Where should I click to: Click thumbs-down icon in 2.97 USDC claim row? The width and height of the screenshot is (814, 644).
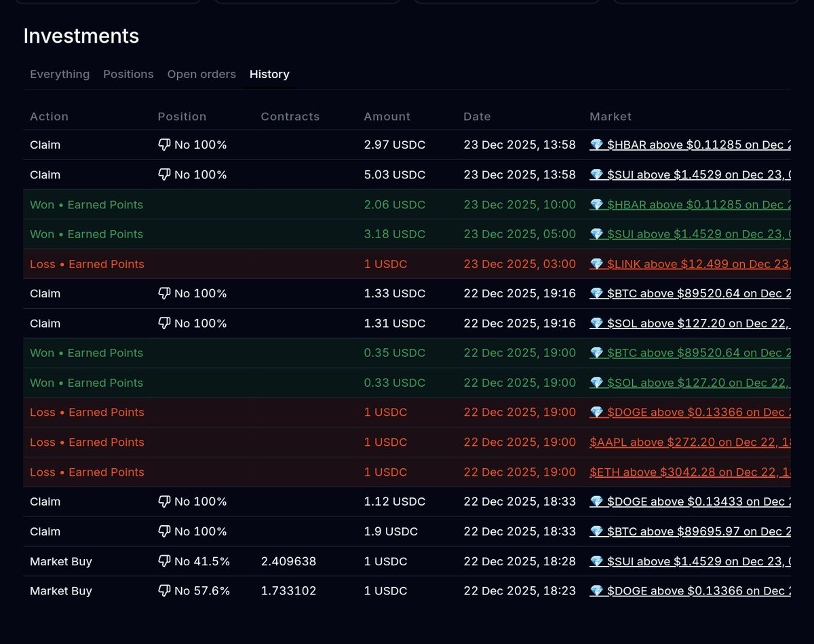pos(164,145)
